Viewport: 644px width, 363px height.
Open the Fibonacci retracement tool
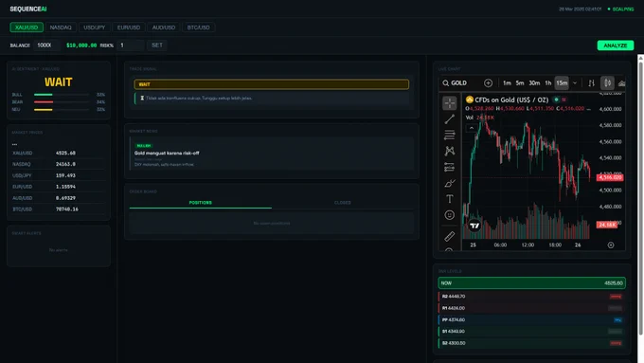click(449, 135)
